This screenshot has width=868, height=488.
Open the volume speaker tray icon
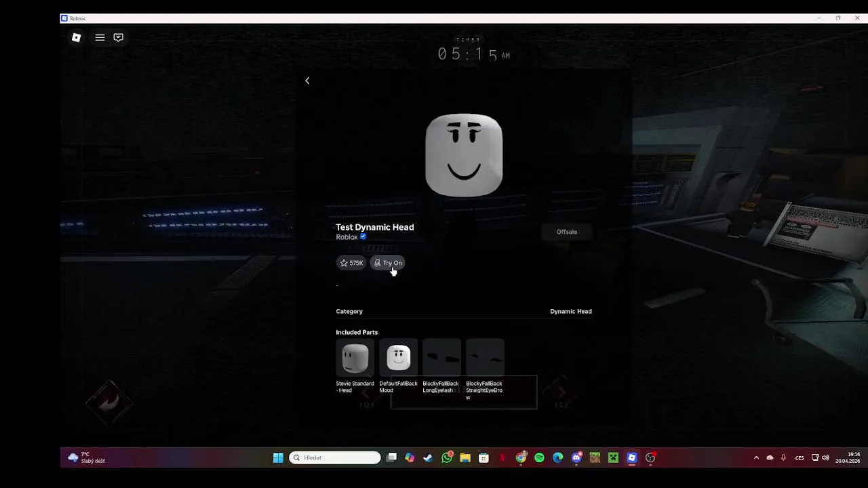point(825,457)
